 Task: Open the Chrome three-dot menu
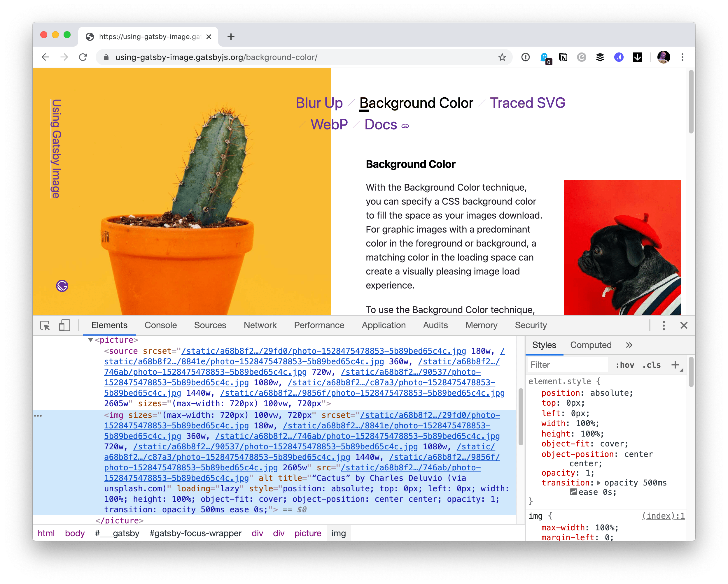tap(682, 57)
